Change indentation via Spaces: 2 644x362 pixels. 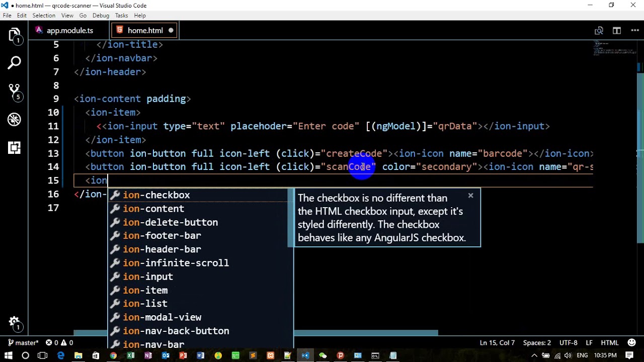[x=537, y=342]
